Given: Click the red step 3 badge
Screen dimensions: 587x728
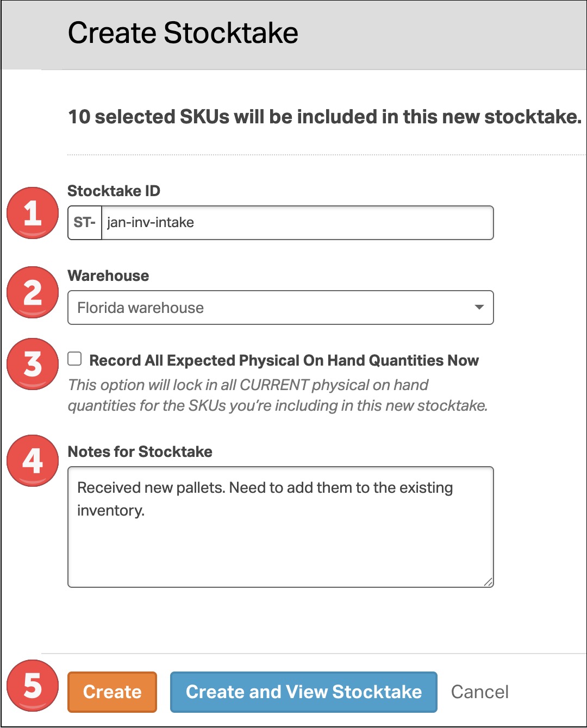Looking at the screenshot, I should coord(33,364).
